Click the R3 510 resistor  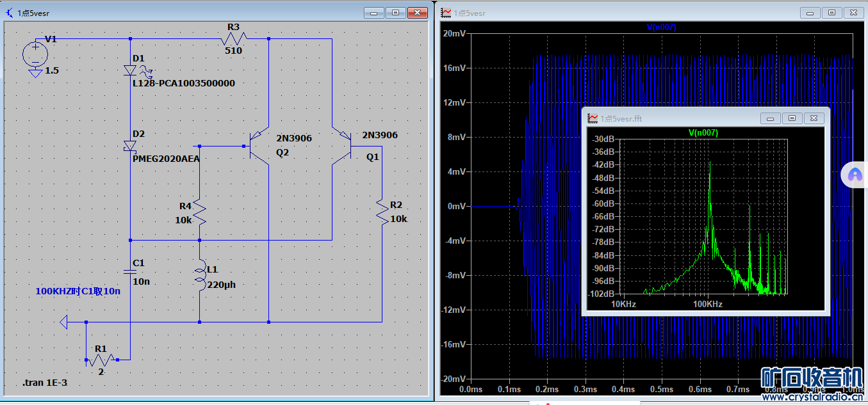pyautogui.click(x=233, y=38)
